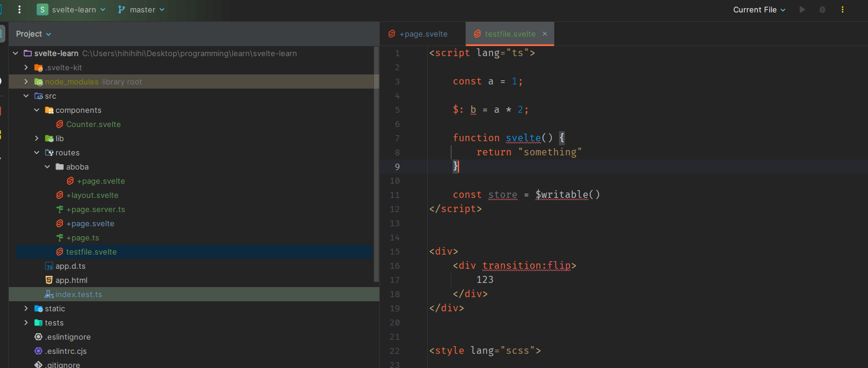
Task: Click the aboba folder icon
Action: (60, 167)
